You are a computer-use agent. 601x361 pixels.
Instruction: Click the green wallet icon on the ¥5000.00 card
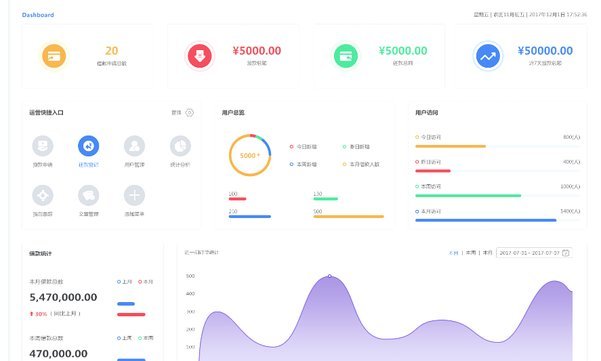point(346,56)
